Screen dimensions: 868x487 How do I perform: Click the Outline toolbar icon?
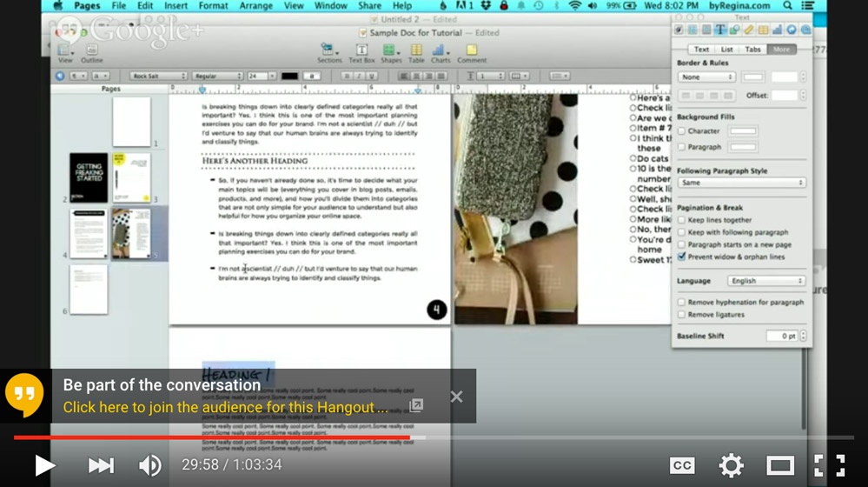pos(92,53)
